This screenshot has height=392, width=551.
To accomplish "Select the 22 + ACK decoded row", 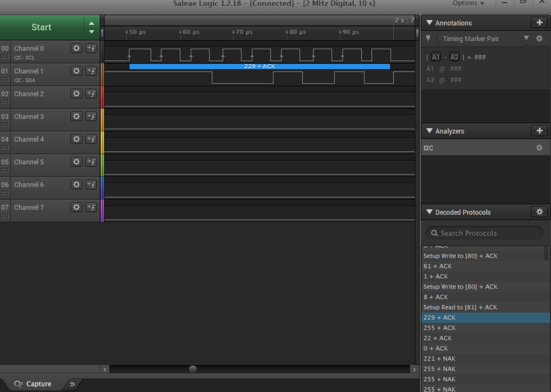I will [486, 338].
